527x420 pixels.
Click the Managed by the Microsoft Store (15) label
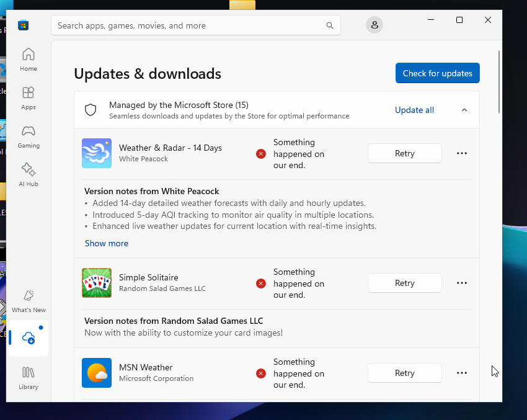coord(179,105)
